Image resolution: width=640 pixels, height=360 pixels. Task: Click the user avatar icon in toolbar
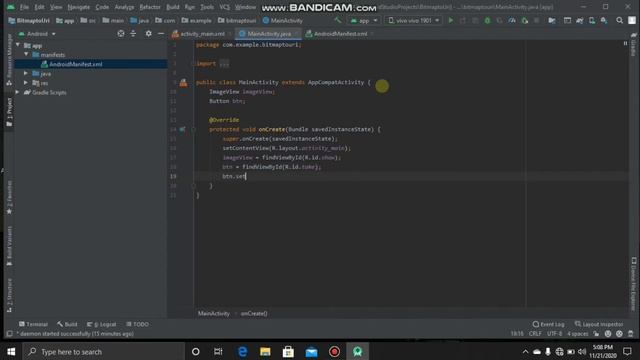[632, 20]
